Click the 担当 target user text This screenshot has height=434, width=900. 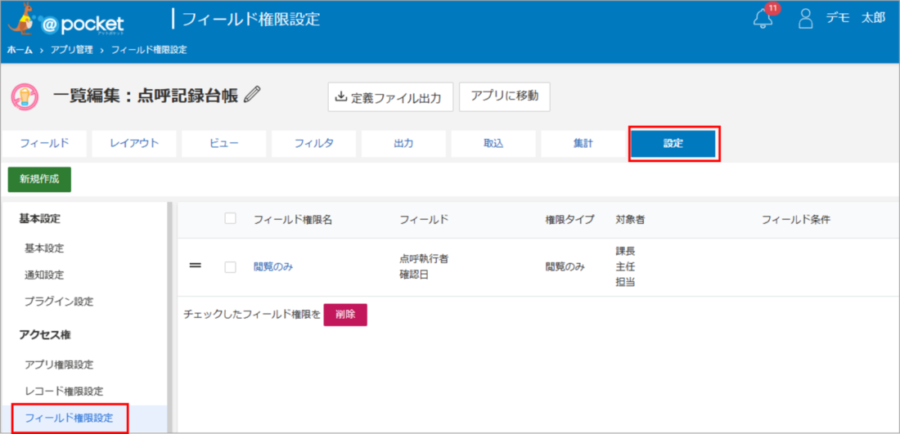(625, 282)
